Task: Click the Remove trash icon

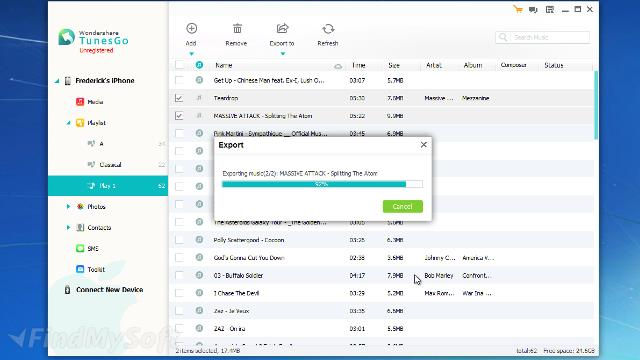Action: coord(237,29)
